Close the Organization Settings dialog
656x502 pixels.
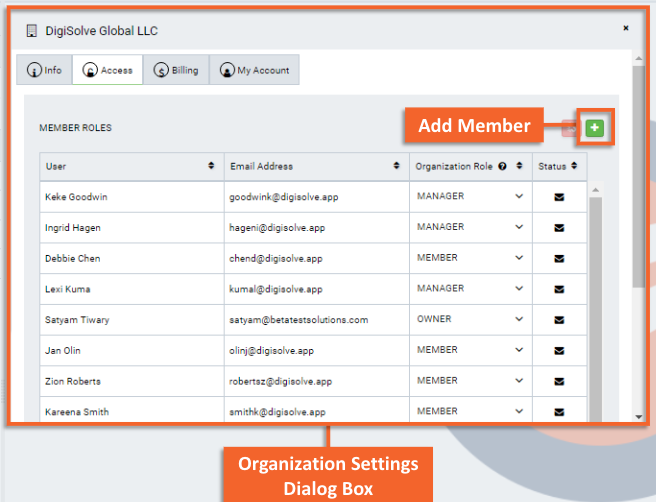coord(626,29)
